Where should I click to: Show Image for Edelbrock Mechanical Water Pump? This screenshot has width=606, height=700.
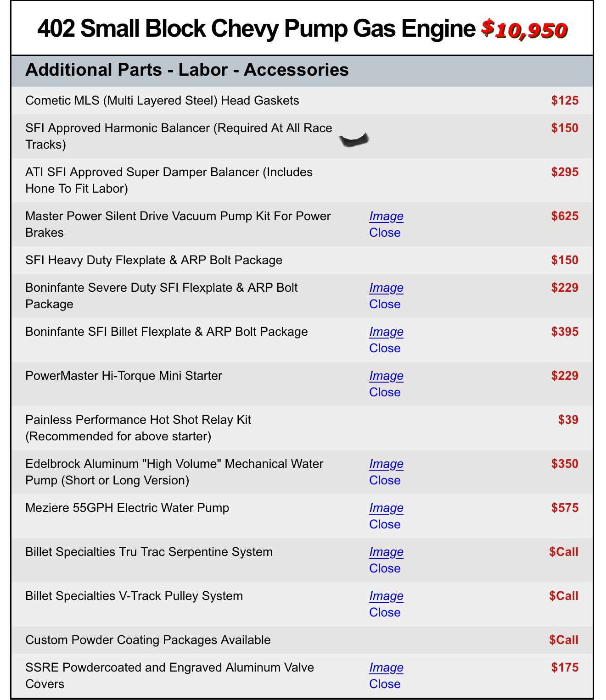[x=386, y=464]
